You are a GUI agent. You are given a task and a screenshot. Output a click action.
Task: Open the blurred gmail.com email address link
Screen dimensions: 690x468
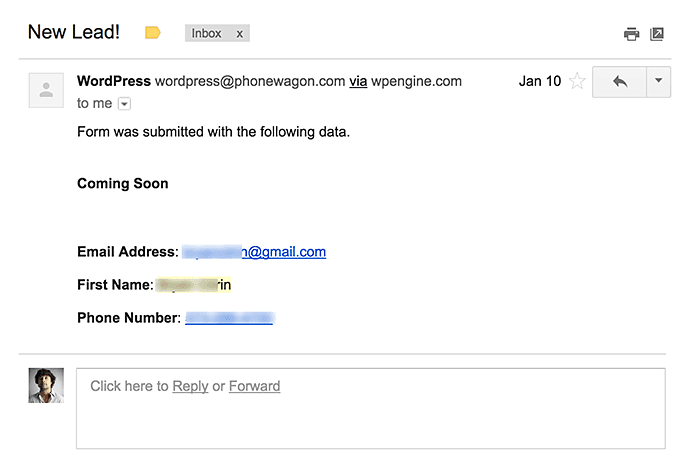click(254, 252)
